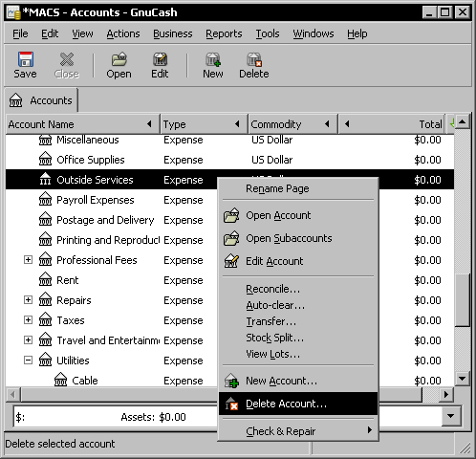Click the Professional Fees account icon
The width and height of the screenshot is (476, 459).
pyautogui.click(x=45, y=260)
